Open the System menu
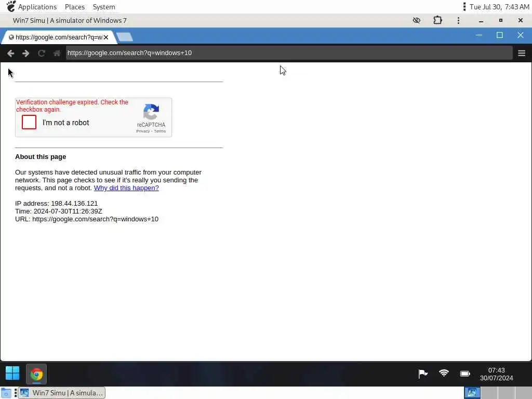Viewport: 532px width, 399px height. 104,7
